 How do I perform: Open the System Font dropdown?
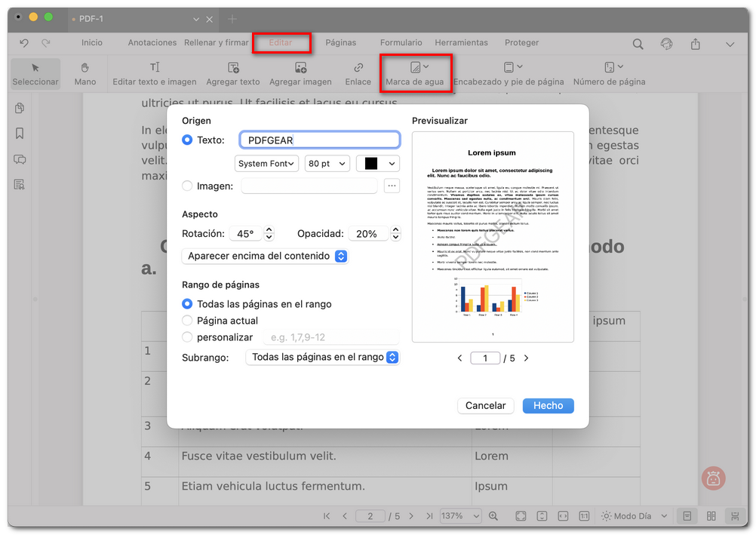coord(266,164)
